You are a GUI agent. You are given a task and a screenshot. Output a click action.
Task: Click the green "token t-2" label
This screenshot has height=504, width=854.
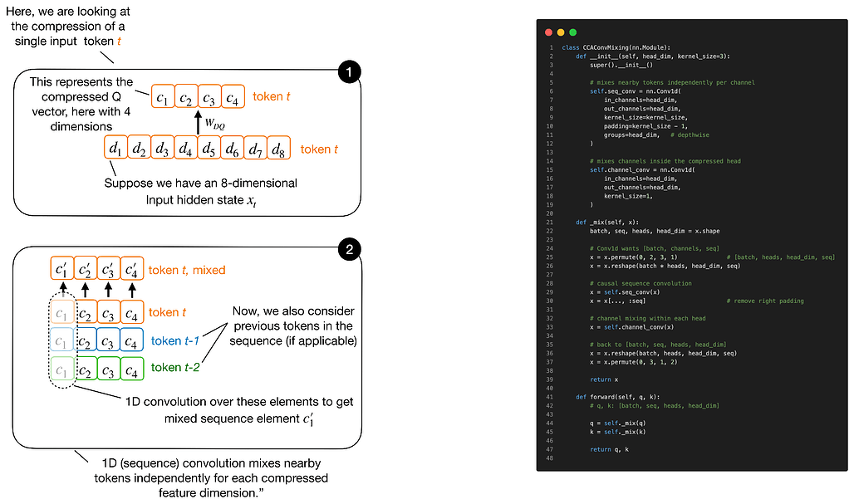(175, 367)
